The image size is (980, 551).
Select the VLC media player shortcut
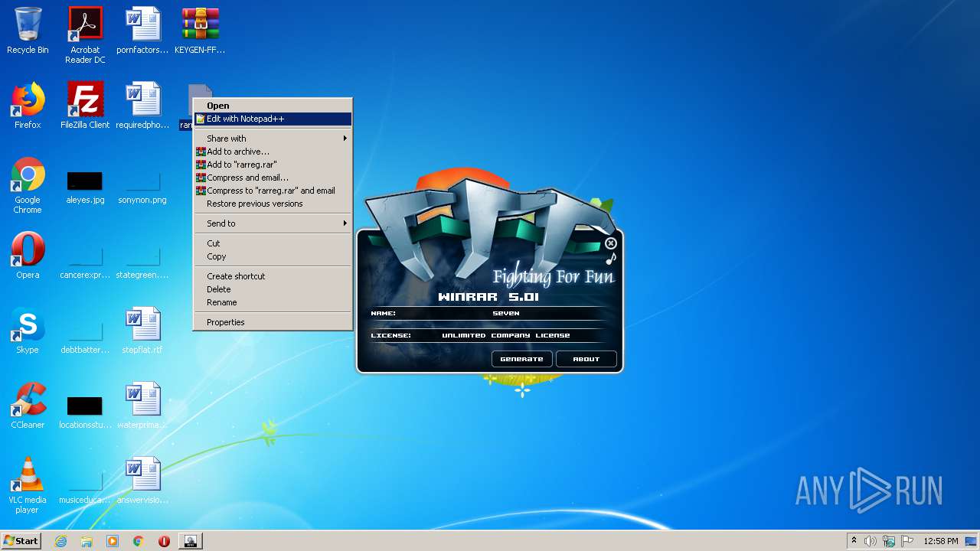point(28,485)
